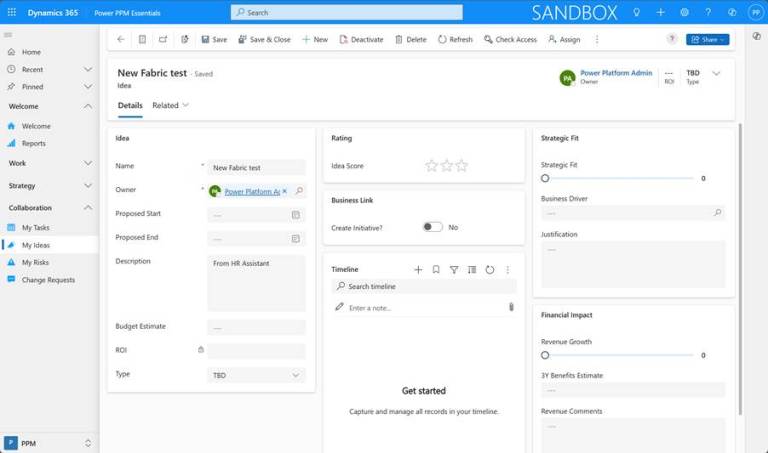Open My Risks in the sidebar

[35, 262]
